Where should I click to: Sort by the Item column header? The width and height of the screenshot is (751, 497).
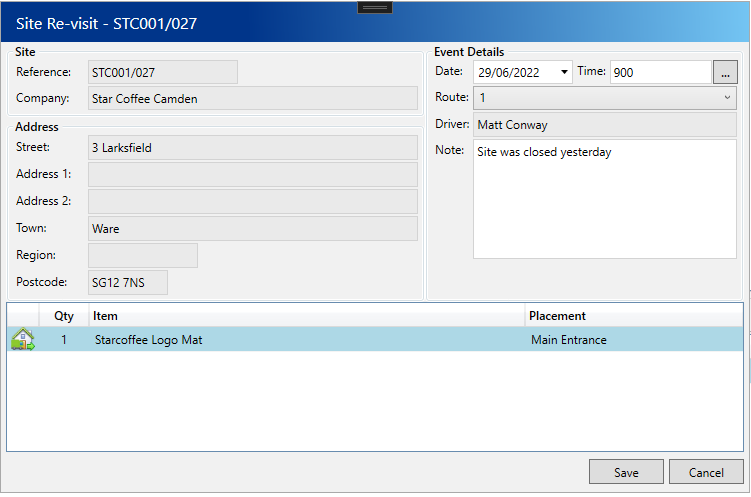click(306, 316)
